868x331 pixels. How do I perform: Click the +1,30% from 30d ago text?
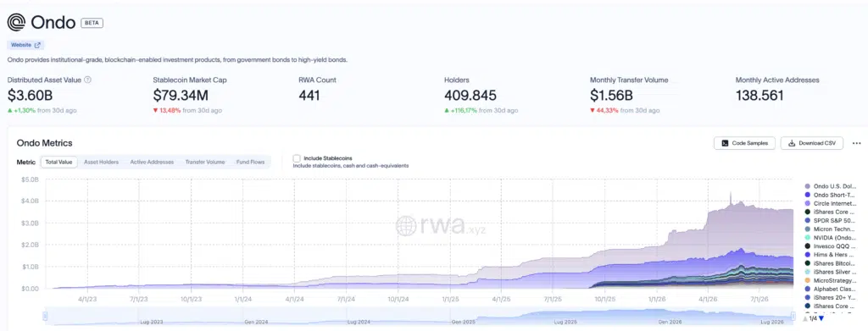point(45,111)
